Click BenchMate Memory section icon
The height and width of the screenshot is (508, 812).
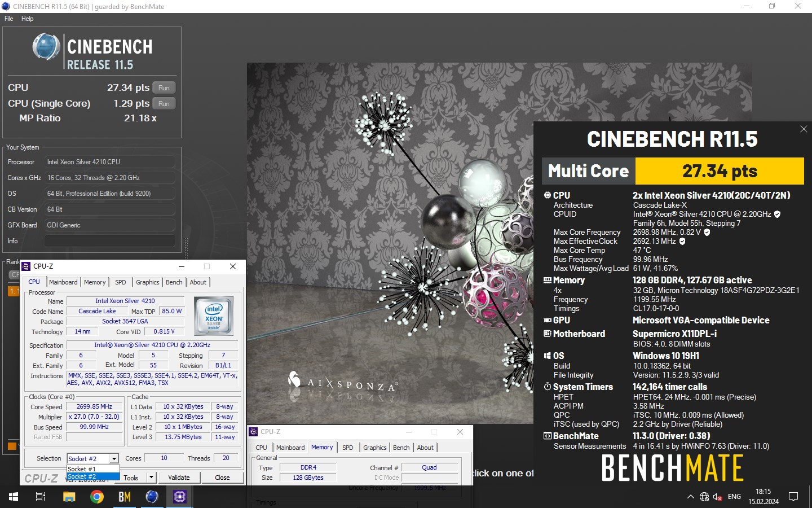pos(547,281)
